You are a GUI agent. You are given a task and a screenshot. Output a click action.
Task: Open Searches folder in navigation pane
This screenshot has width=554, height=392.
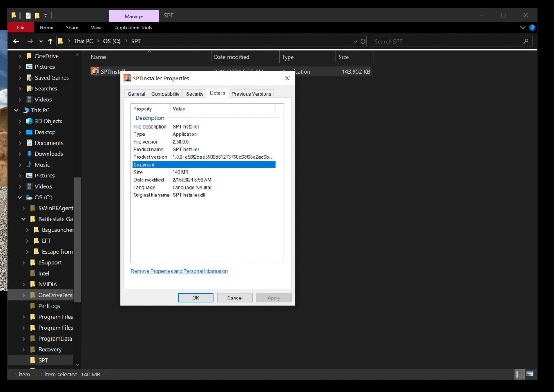[x=46, y=89]
